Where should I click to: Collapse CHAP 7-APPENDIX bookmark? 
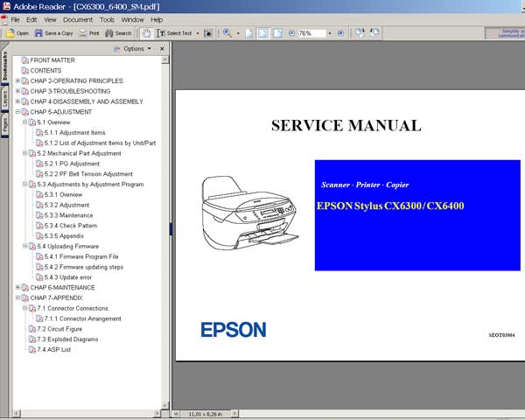tap(17, 297)
